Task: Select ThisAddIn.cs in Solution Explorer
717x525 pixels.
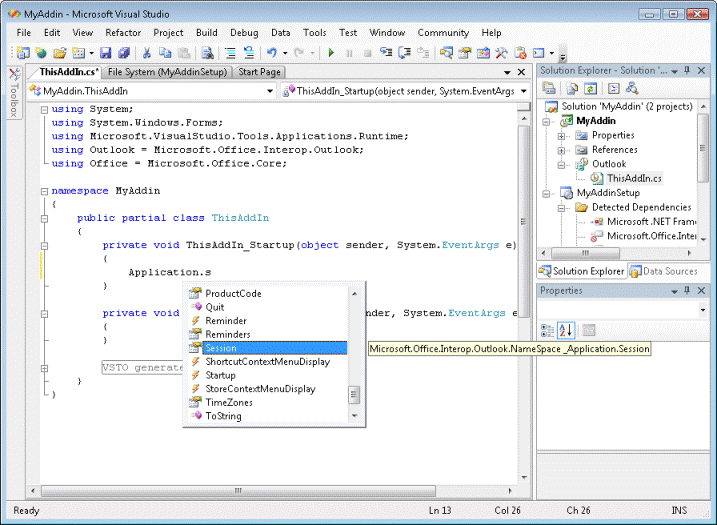Action: tap(634, 178)
